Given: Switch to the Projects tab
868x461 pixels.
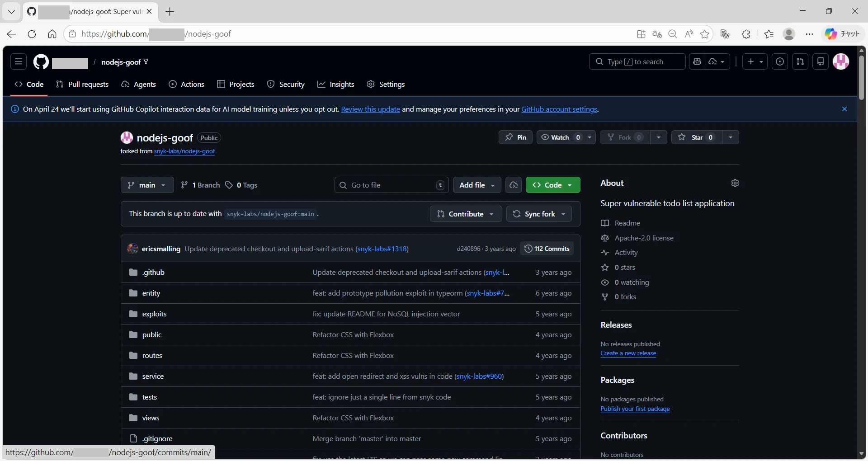Looking at the screenshot, I should [236, 85].
